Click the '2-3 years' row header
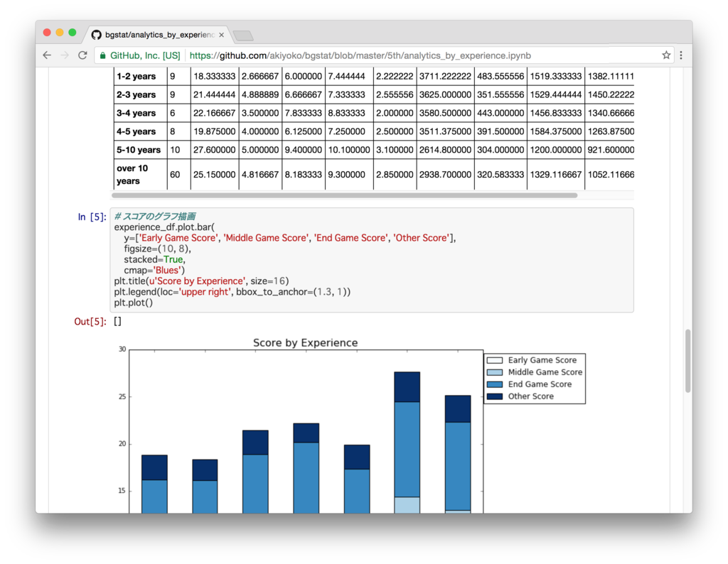 point(140,94)
